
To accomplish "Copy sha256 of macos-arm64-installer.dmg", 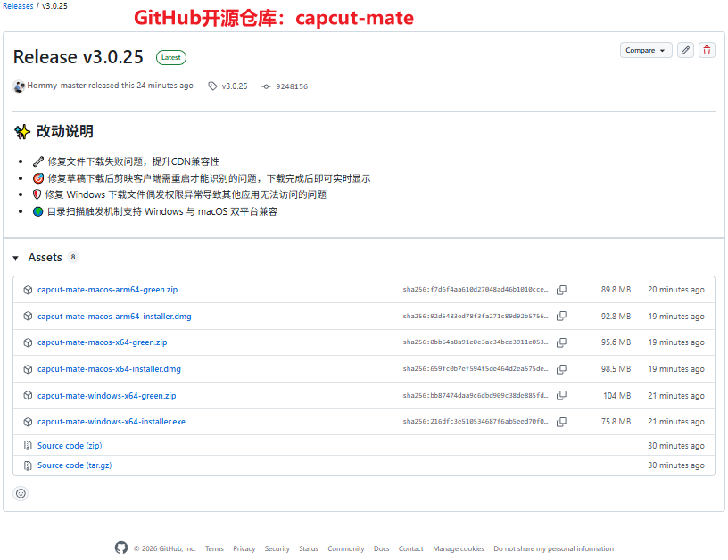I will pos(561,317).
